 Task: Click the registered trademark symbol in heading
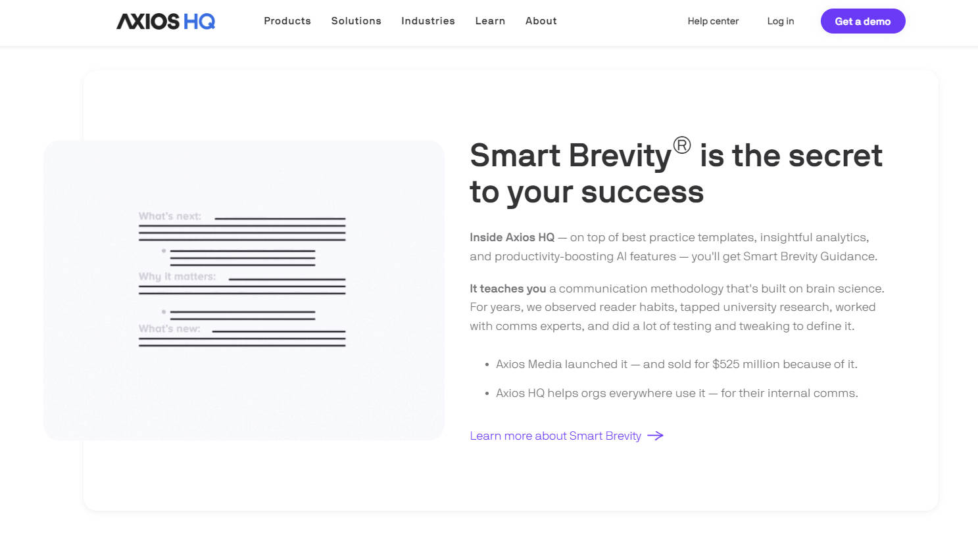click(682, 145)
